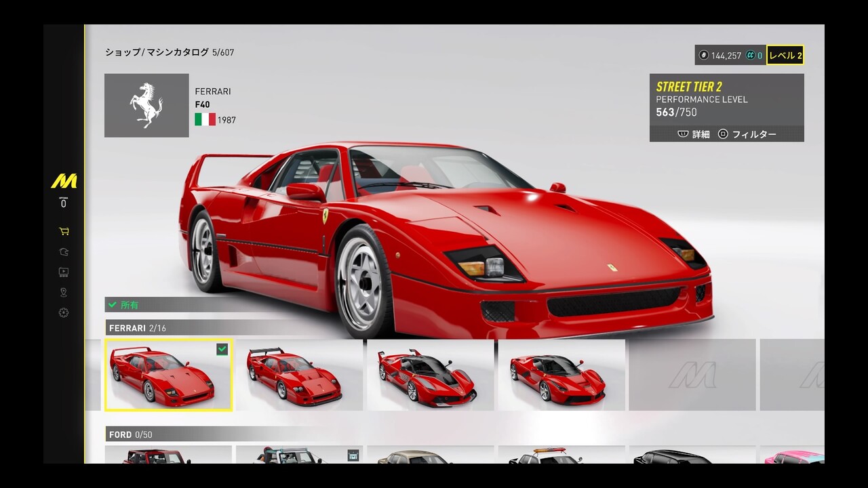868x488 pixels.
Task: Click the Ferrari prancing horse logo tile
Action: click(x=146, y=105)
